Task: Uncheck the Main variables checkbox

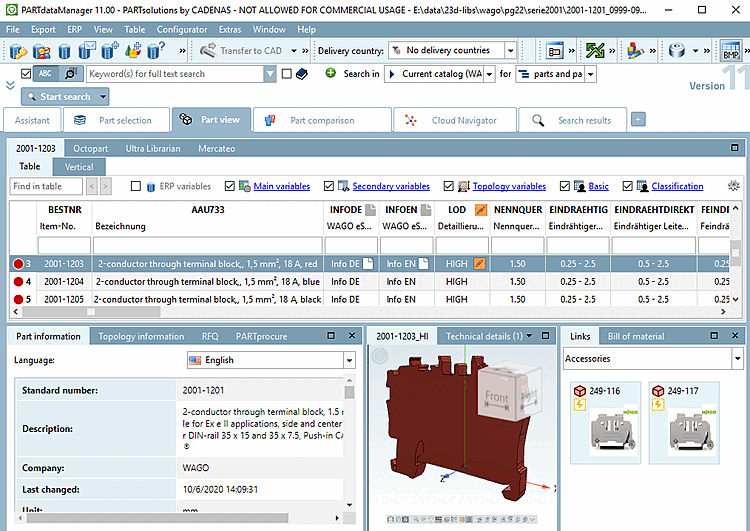Action: [231, 186]
